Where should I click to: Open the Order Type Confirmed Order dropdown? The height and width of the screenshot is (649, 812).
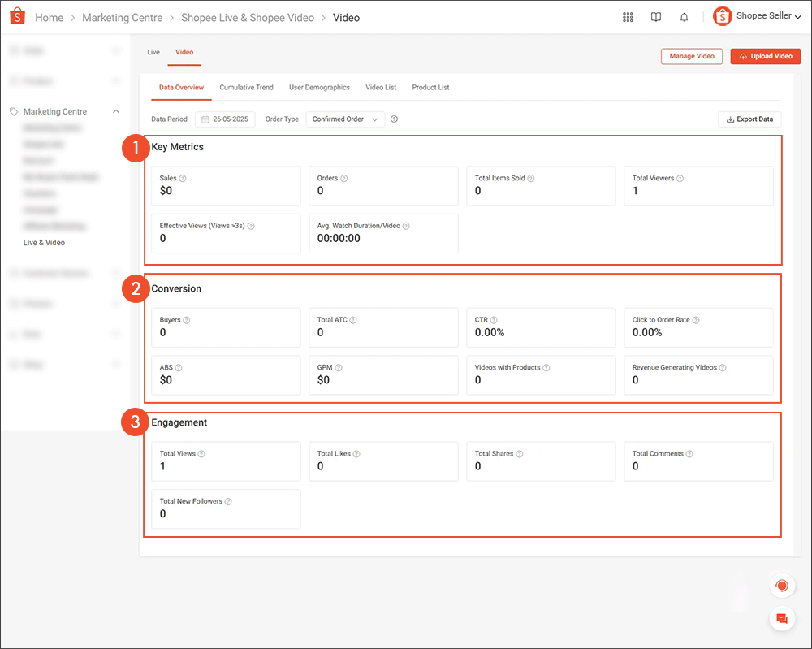point(345,119)
